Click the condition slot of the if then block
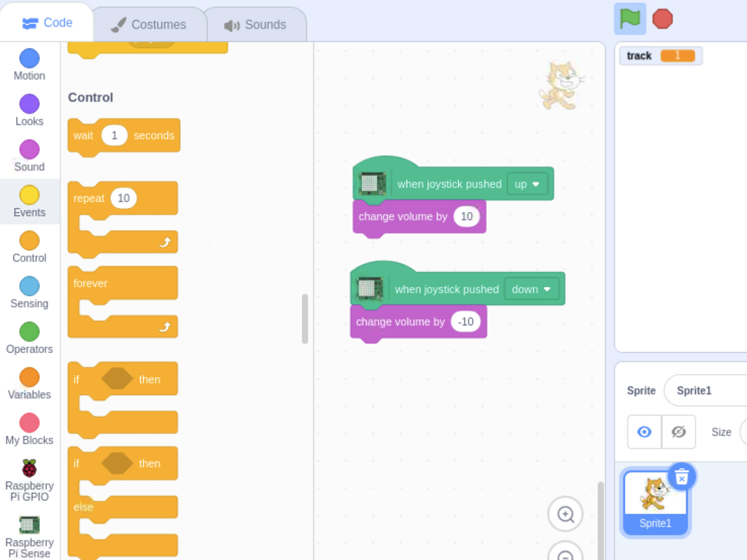The height and width of the screenshot is (560, 747). 117,379
